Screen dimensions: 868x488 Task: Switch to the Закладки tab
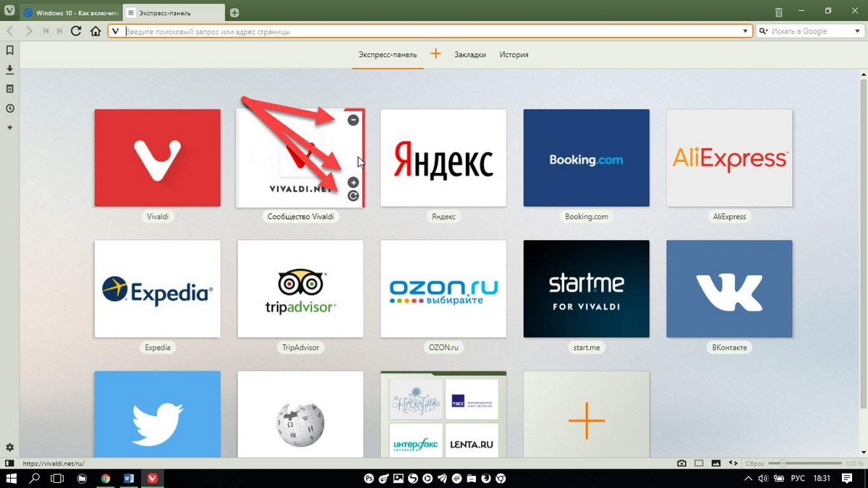pyautogui.click(x=470, y=55)
